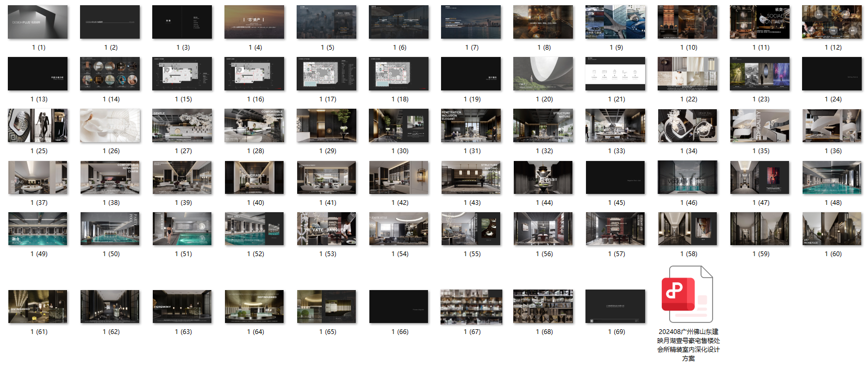Click thumbnail 1 (53) Private Banquet
Image resolution: width=868 pixels, height=369 pixels.
tap(326, 228)
